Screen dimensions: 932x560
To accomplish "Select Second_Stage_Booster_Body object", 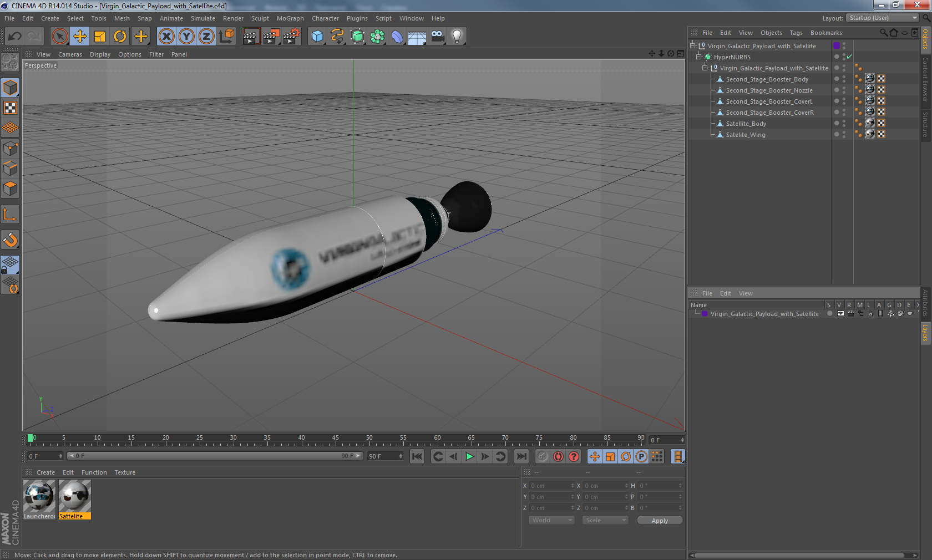I will click(767, 79).
